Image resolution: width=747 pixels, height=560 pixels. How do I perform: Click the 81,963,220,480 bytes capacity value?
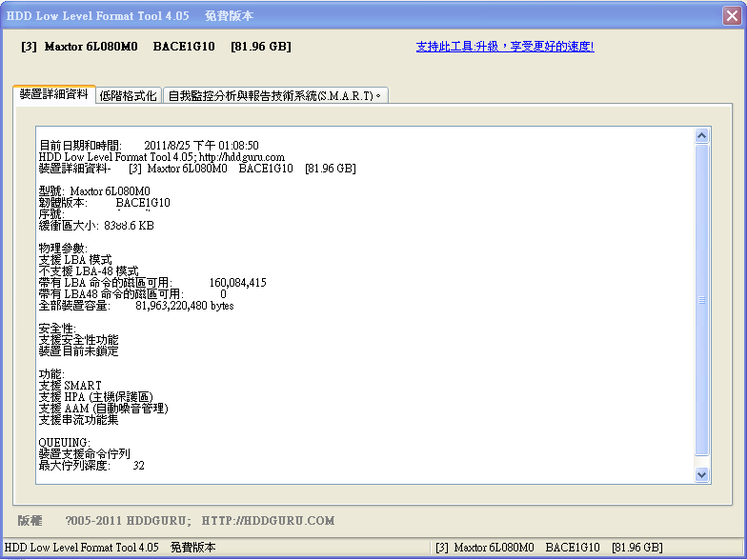(185, 306)
